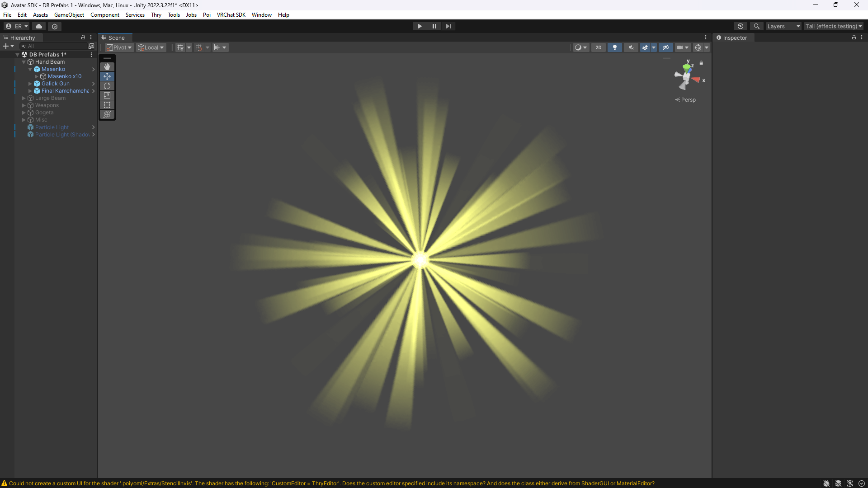
Task: Toggle scene audio mute button
Action: [631, 47]
